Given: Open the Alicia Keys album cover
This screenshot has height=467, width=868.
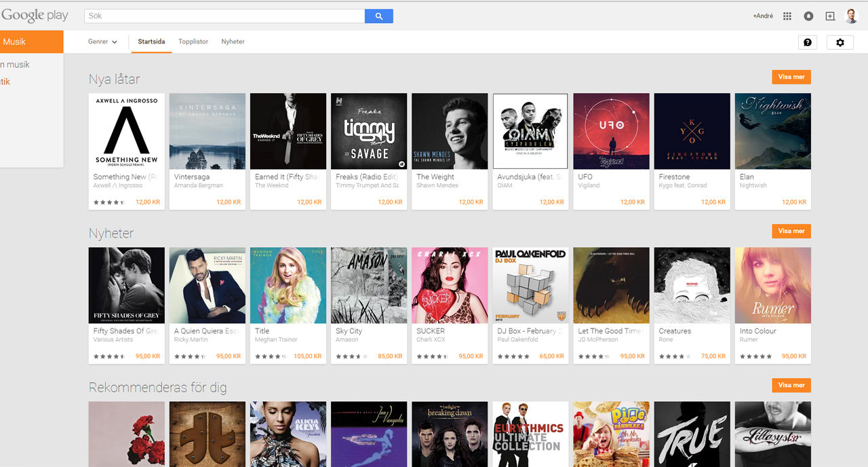Looking at the screenshot, I should click(x=288, y=434).
